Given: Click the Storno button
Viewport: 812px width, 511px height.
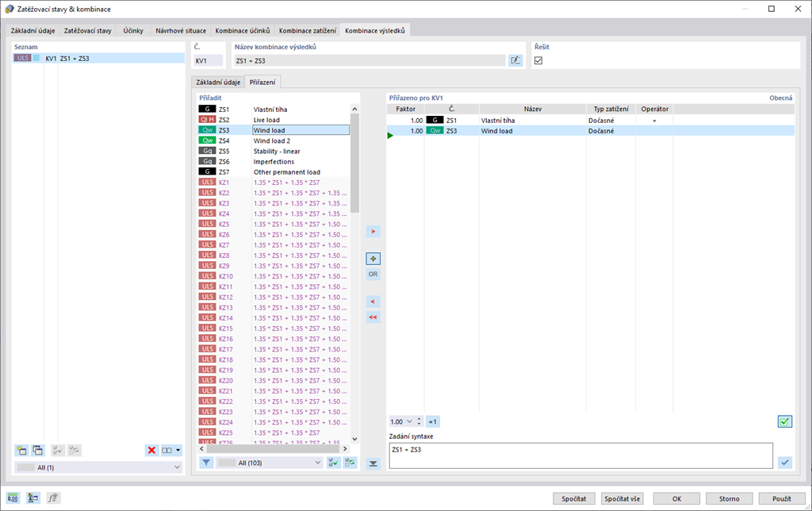Looking at the screenshot, I should click(730, 498).
